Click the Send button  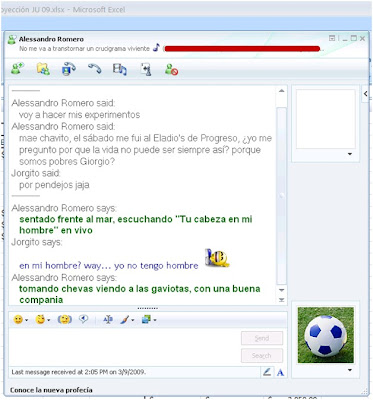pos(262,338)
